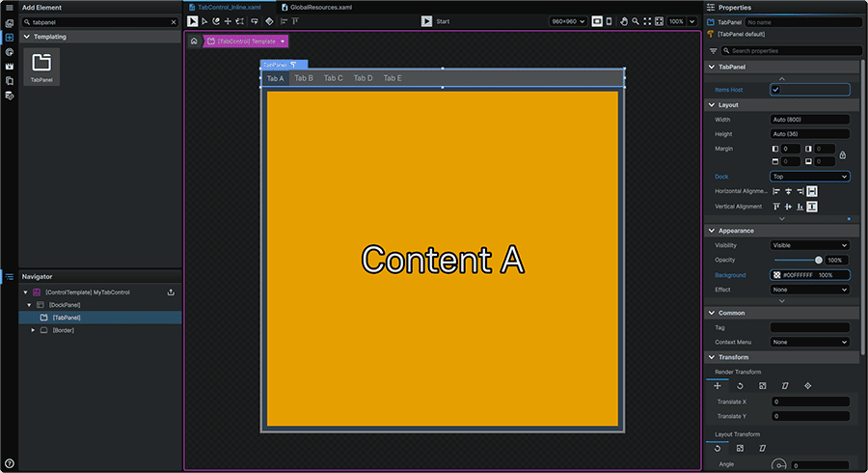The image size is (868, 473).
Task: Collapse the [ControlTemplate] MyTabControl node
Action: pos(25,292)
